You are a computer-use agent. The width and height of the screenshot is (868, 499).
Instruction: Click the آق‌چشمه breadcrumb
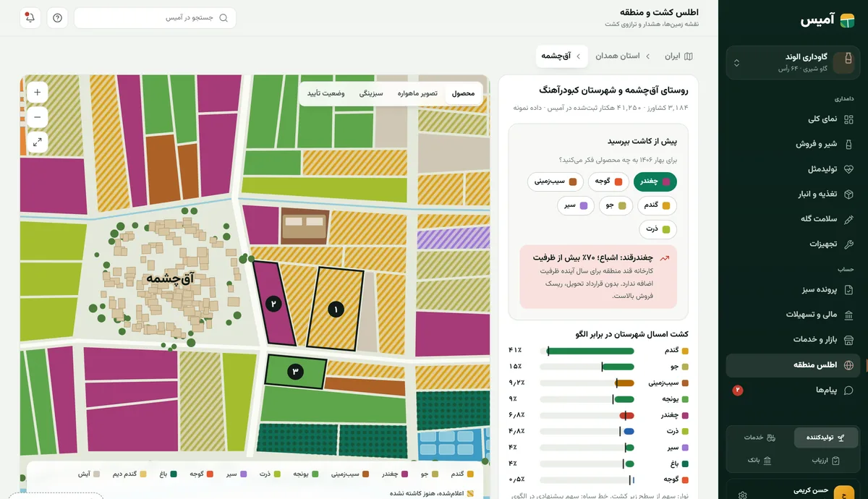(561, 56)
